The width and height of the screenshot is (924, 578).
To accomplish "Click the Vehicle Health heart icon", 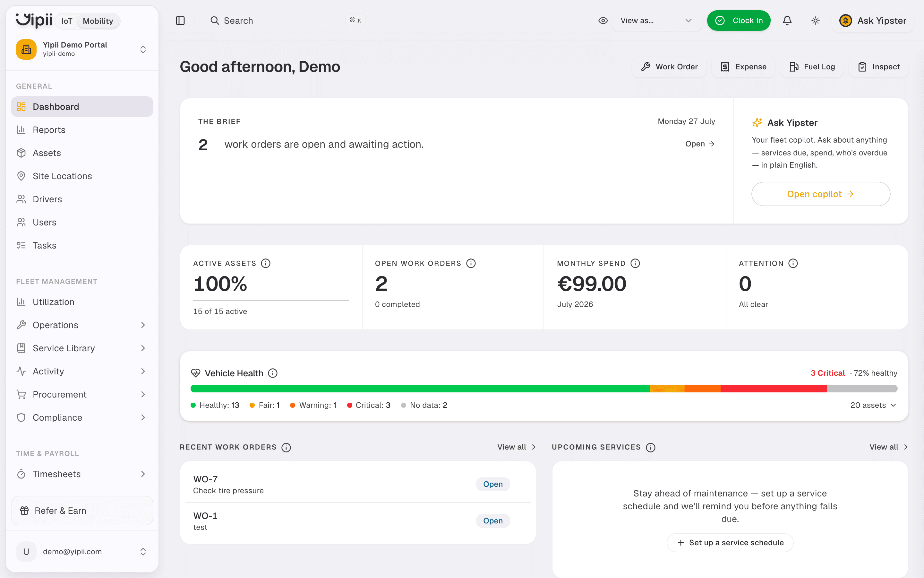I will [196, 373].
